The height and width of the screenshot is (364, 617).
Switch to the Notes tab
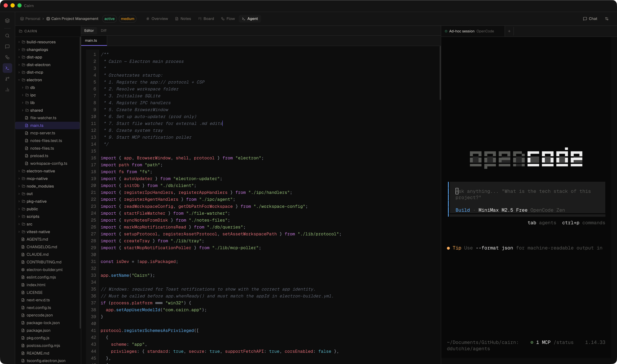pyautogui.click(x=183, y=19)
